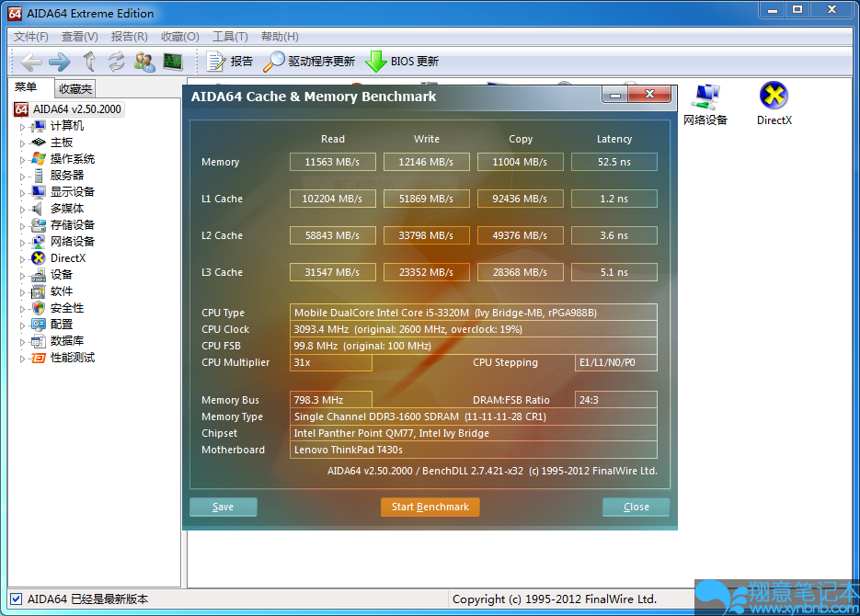
Task: Open the 报告(R) menu
Action: [x=130, y=37]
